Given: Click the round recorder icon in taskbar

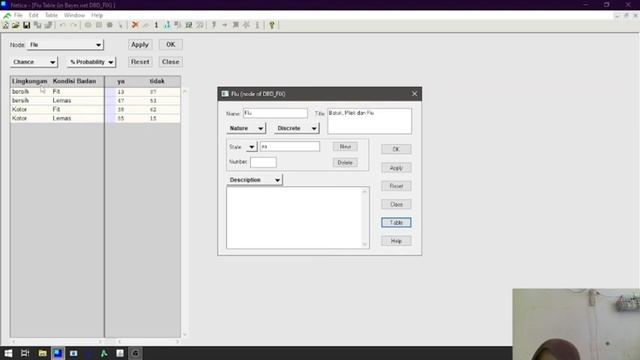Looking at the screenshot, I should pyautogui.click(x=135, y=353).
